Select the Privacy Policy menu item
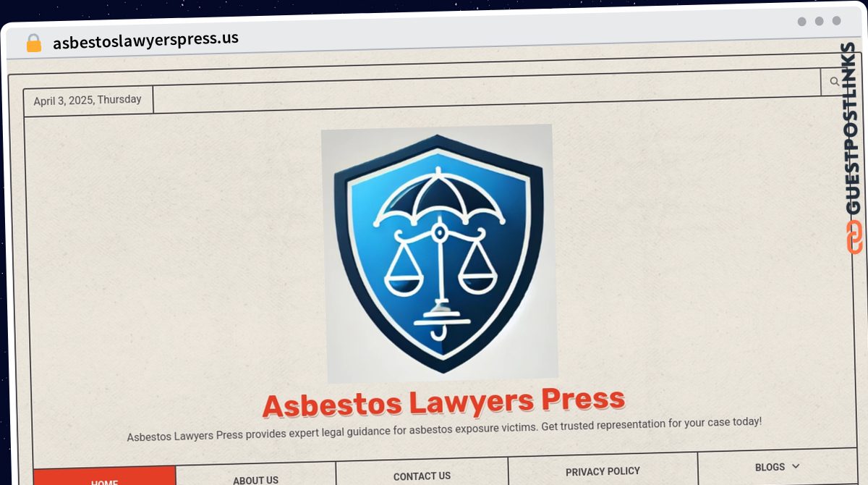 coord(603,471)
